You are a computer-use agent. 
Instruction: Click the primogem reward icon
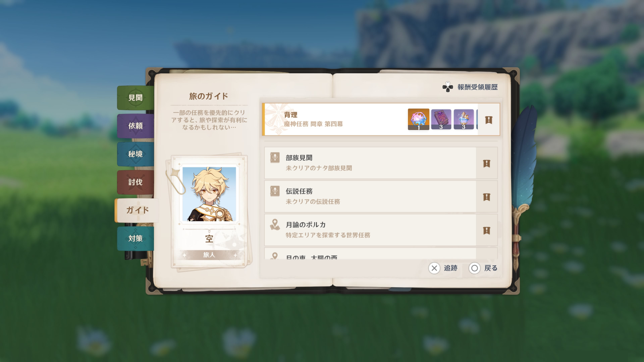tap(418, 119)
